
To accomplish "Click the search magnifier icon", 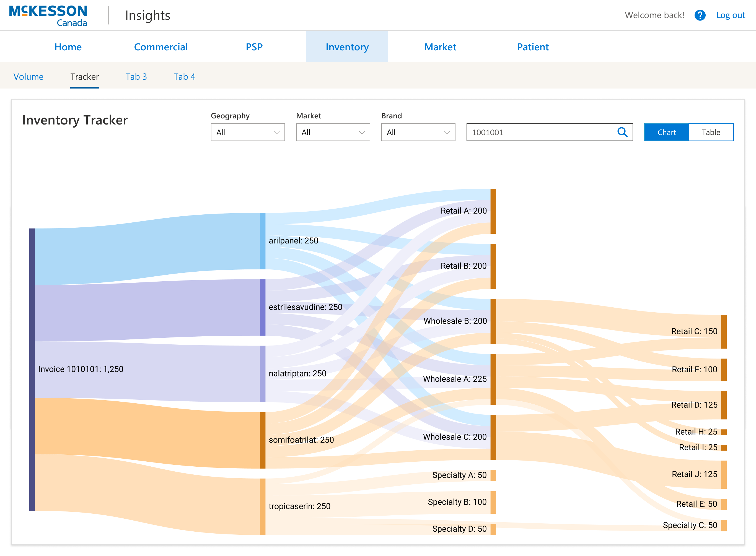I will [x=622, y=132].
